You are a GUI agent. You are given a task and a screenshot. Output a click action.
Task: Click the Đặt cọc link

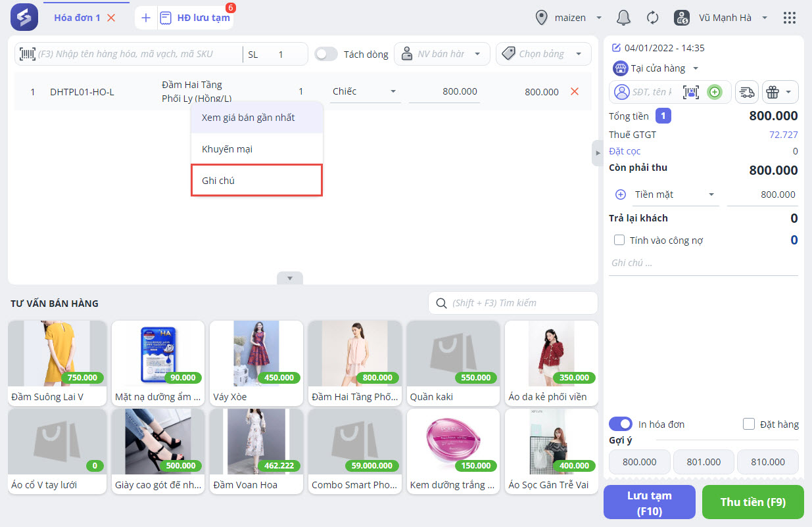(625, 151)
